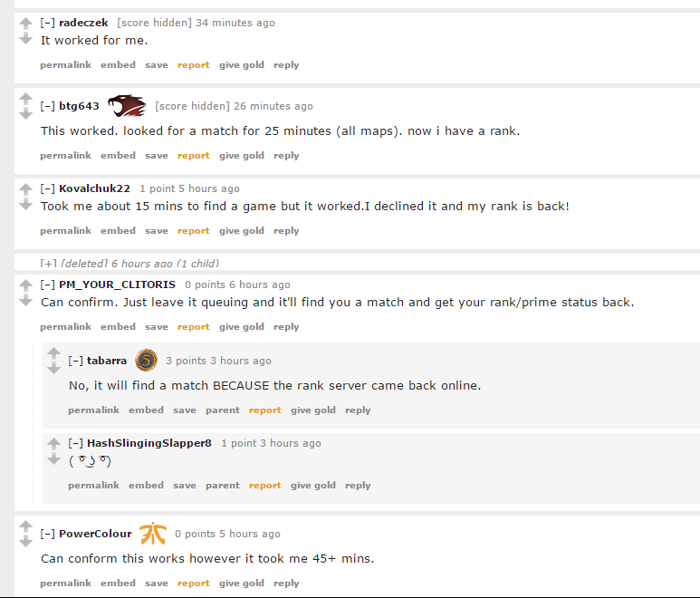This screenshot has width=700, height=598.
Task: Upvote Kovalchuk22's comment
Action: click(x=26, y=188)
